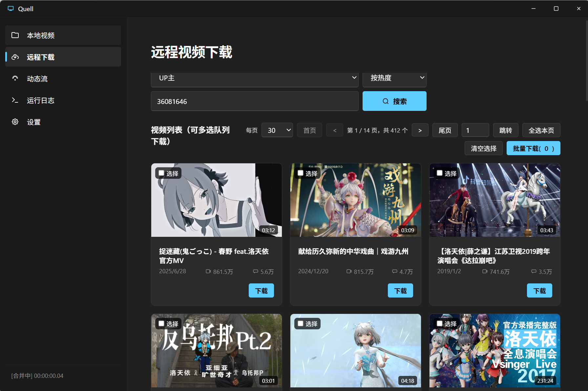This screenshot has width=588, height=391.
Task: Open the 运行日志 run log view
Action: click(40, 100)
